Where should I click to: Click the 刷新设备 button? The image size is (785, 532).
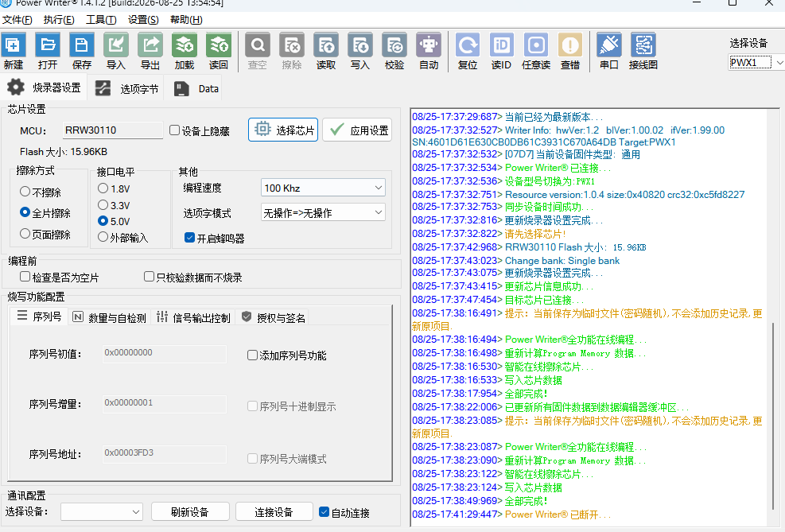pos(190,512)
